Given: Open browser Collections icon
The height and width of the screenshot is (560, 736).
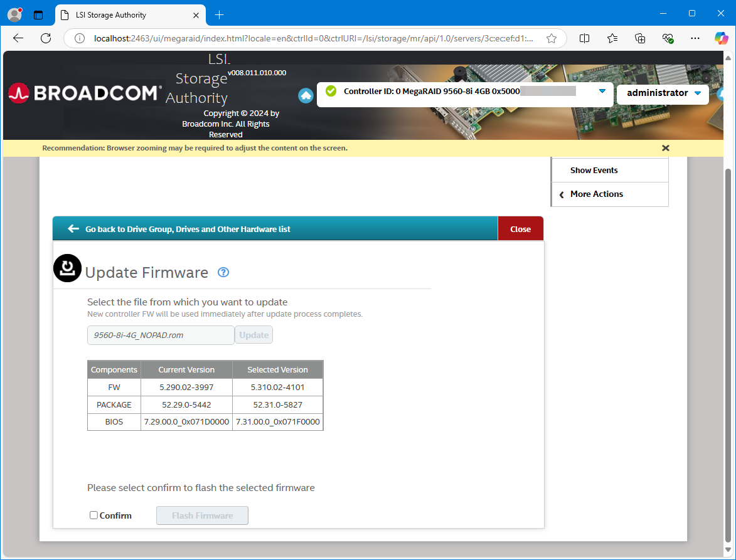Looking at the screenshot, I should [640, 38].
